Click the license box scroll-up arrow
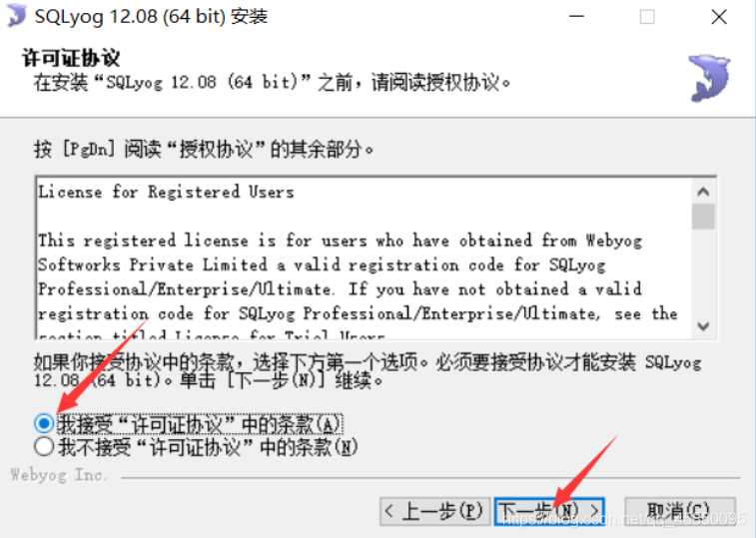This screenshot has width=756, height=538. click(703, 192)
